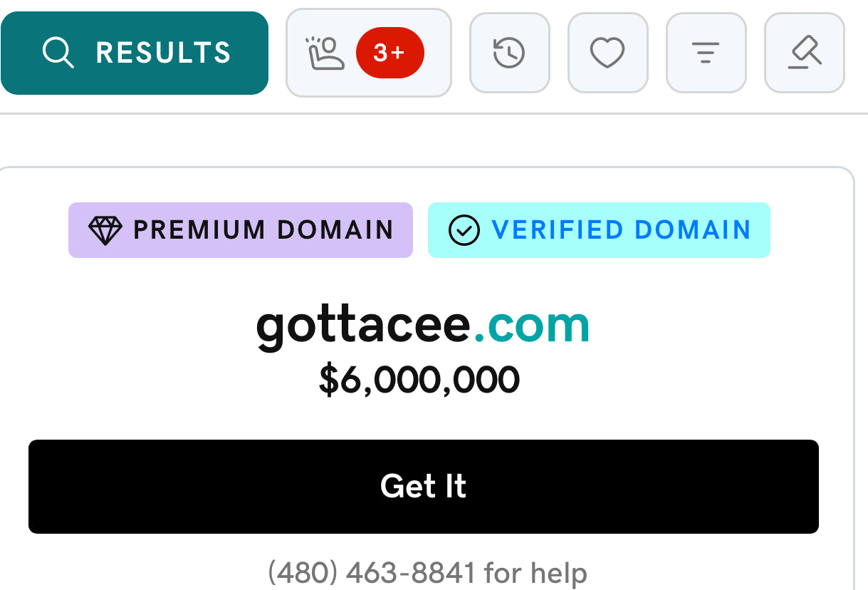Click the RESULTS label text

click(x=164, y=53)
